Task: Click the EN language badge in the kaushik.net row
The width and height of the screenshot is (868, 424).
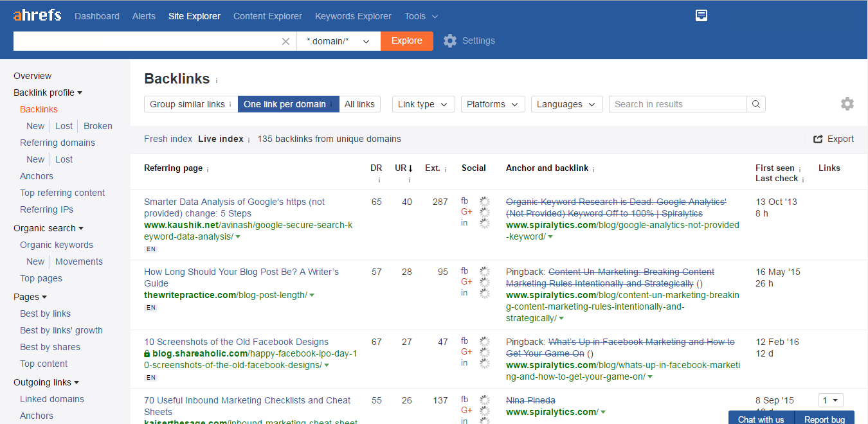Action: [x=151, y=249]
